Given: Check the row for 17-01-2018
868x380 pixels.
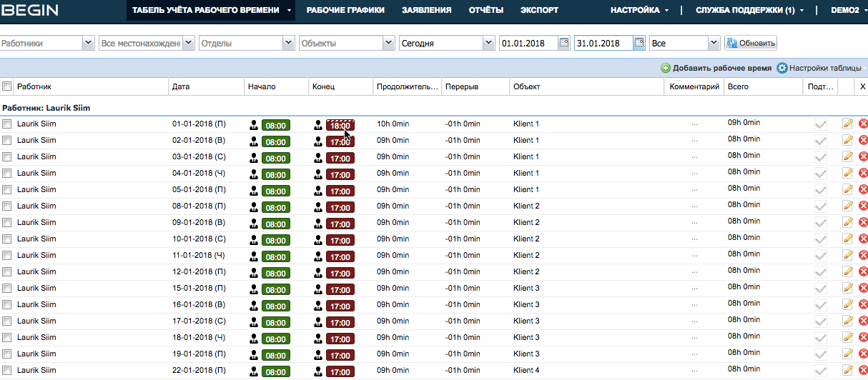Looking at the screenshot, I should click(x=6, y=321).
